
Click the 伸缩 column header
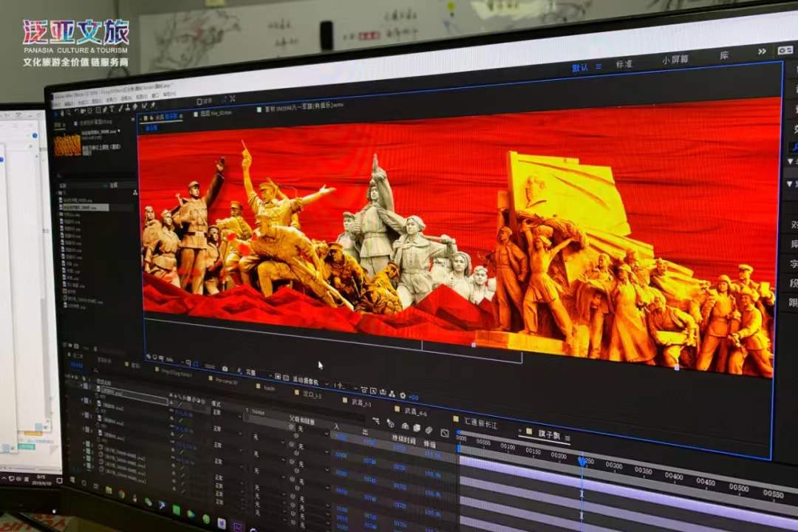[x=431, y=444]
